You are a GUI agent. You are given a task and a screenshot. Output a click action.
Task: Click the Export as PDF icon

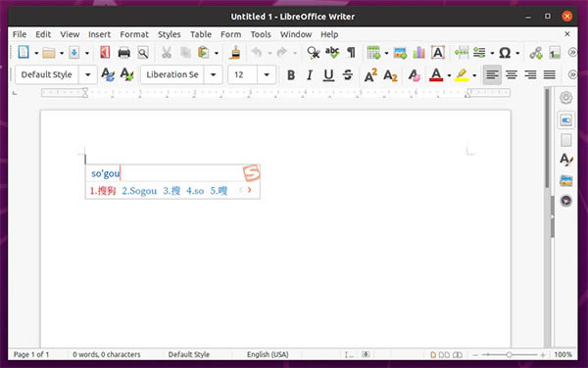click(105, 53)
